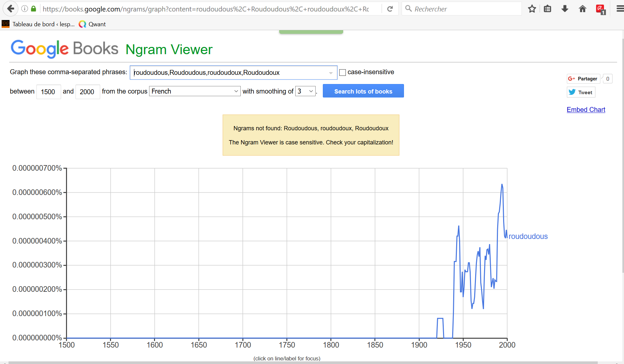This screenshot has width=624, height=364.
Task: Click the G+ share count bubble
Action: point(608,79)
